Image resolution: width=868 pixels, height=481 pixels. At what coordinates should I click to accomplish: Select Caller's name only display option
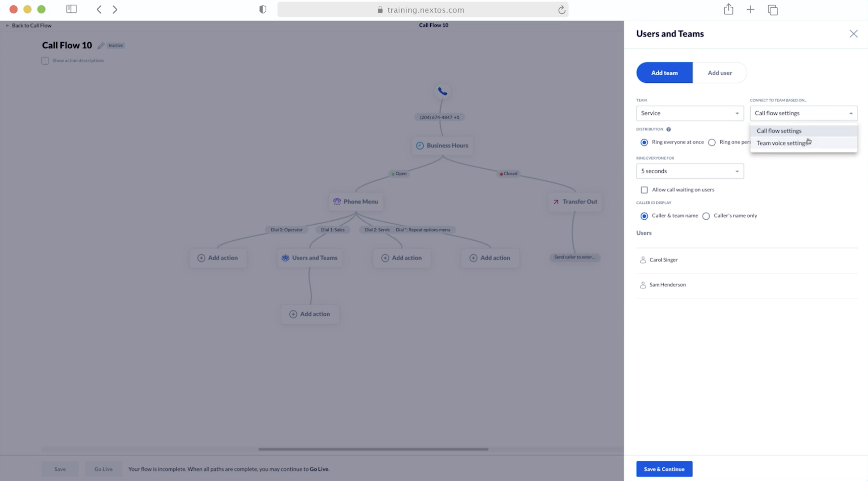(x=706, y=215)
